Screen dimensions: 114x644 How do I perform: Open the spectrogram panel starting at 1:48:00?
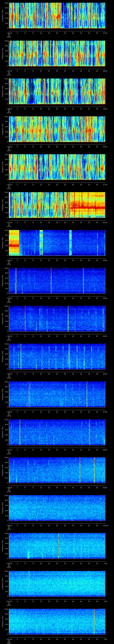tap(57, 91)
